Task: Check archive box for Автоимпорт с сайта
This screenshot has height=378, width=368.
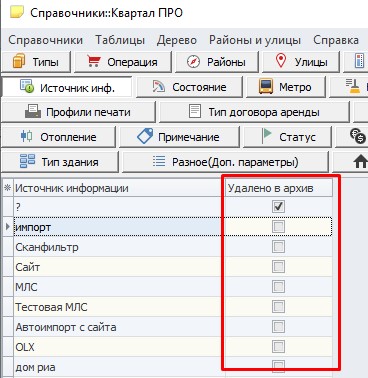Action: [278, 327]
